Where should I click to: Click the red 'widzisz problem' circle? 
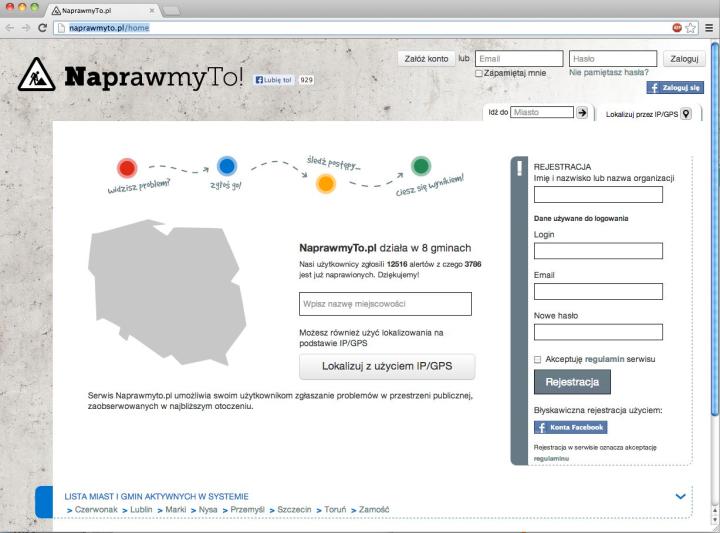click(x=126, y=168)
